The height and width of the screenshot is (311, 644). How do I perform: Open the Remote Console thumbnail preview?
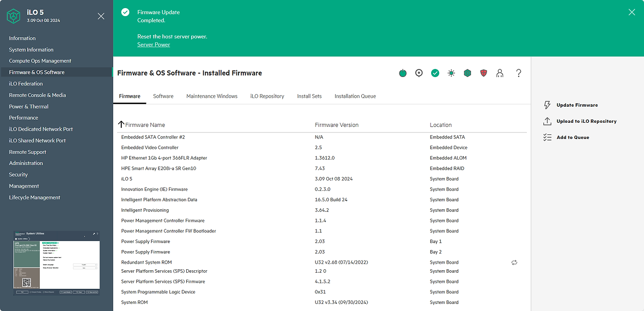click(x=56, y=262)
